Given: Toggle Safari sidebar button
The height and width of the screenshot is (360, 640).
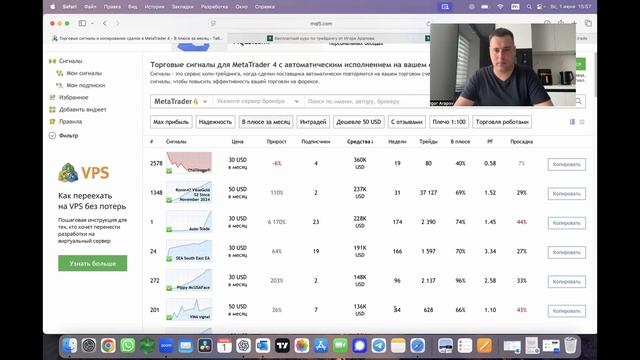Looking at the screenshot, I should 82,23.
